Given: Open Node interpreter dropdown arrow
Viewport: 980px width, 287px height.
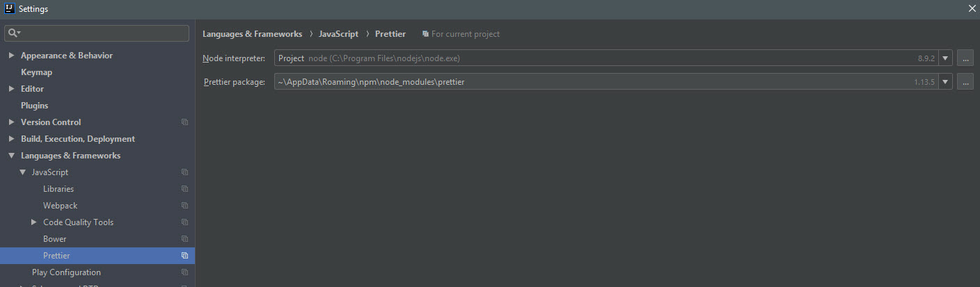Looking at the screenshot, I should tap(945, 58).
